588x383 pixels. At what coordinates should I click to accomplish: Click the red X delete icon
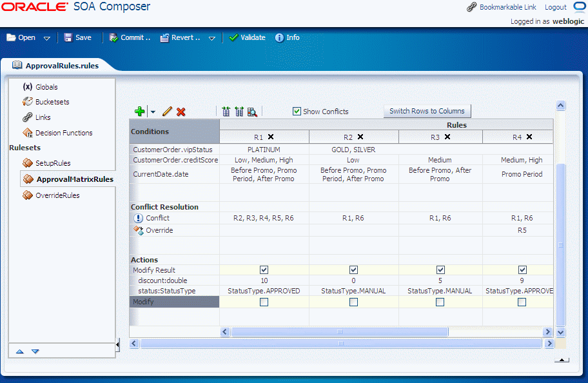(x=181, y=112)
